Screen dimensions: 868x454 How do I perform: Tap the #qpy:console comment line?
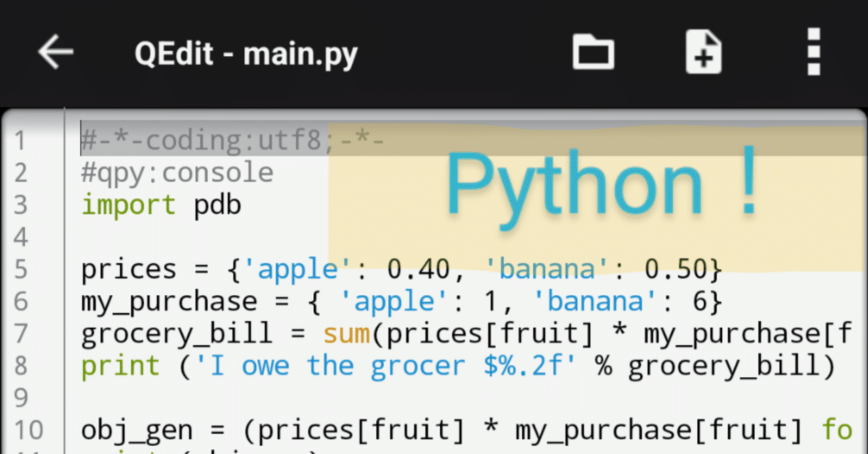click(x=176, y=172)
